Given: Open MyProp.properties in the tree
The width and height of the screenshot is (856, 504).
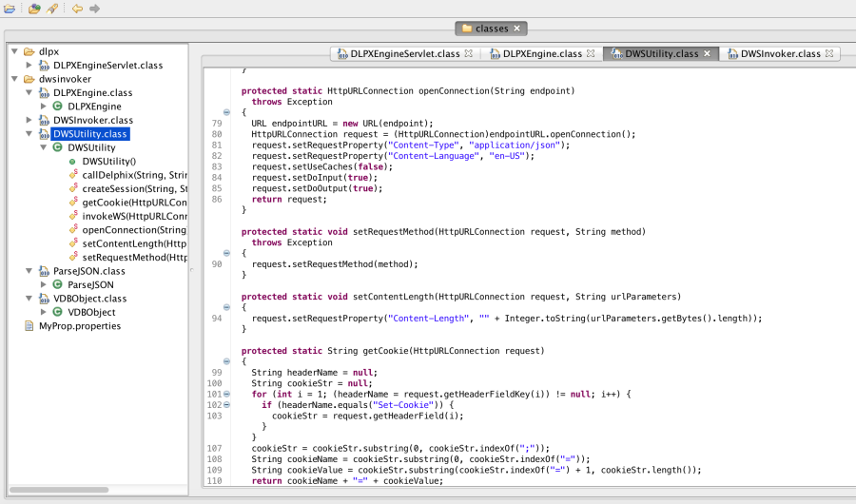Looking at the screenshot, I should [x=79, y=325].
